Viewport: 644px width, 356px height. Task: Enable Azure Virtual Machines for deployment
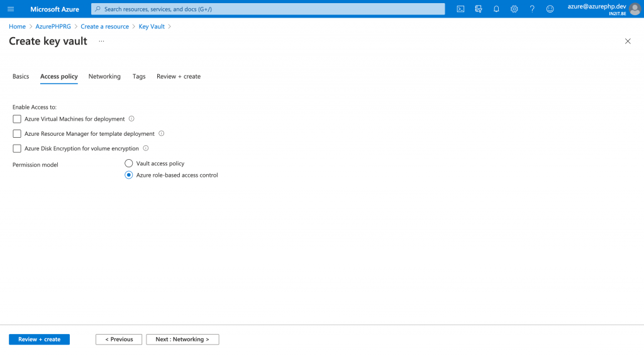[x=17, y=119]
